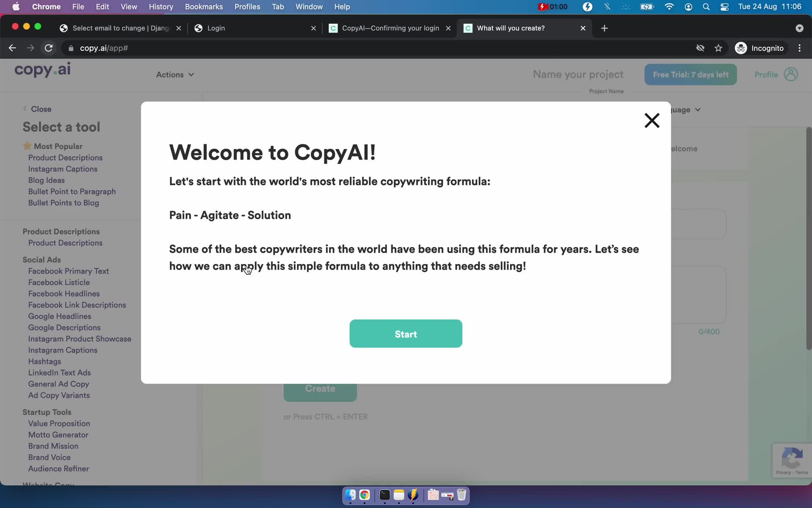Select Ad Copy Variants tool
The image size is (812, 508).
click(59, 395)
